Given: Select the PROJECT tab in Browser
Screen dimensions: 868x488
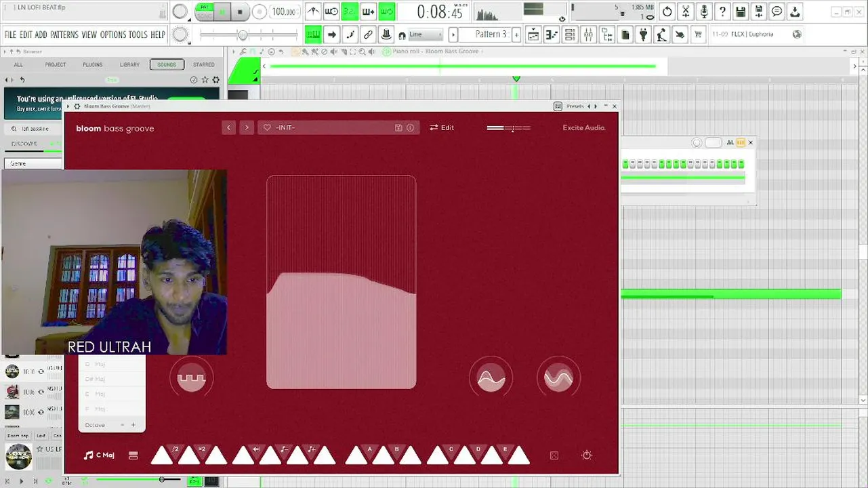Looking at the screenshot, I should pos(56,64).
